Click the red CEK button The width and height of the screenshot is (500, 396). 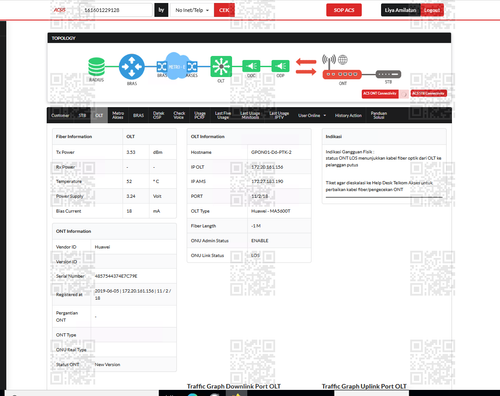[224, 10]
